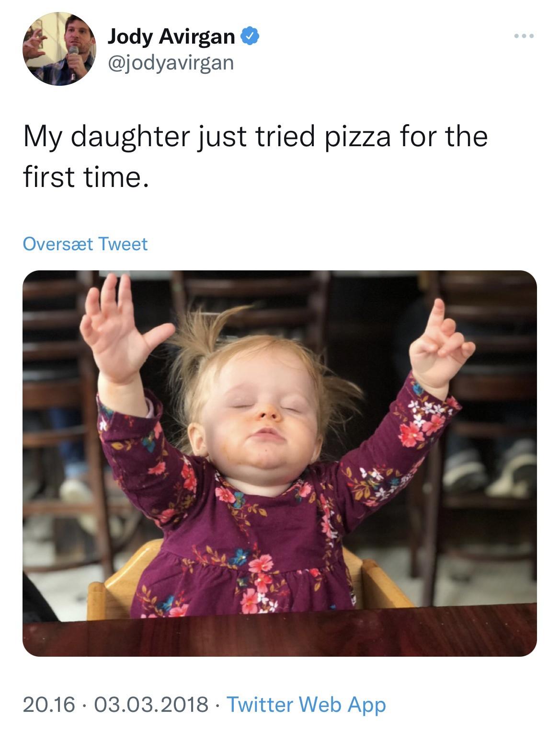Click the baby's pointing raised hand
The height and width of the screenshot is (731, 560).
pos(441,345)
